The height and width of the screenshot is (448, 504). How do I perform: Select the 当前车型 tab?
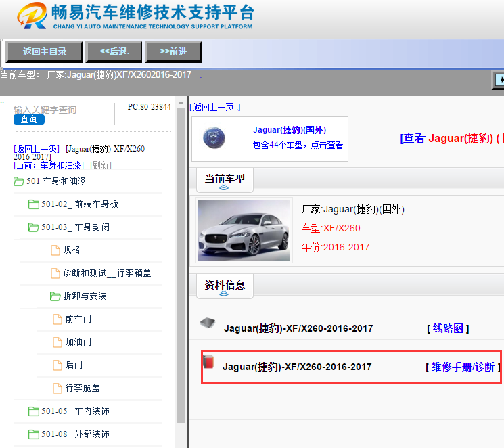(x=225, y=179)
